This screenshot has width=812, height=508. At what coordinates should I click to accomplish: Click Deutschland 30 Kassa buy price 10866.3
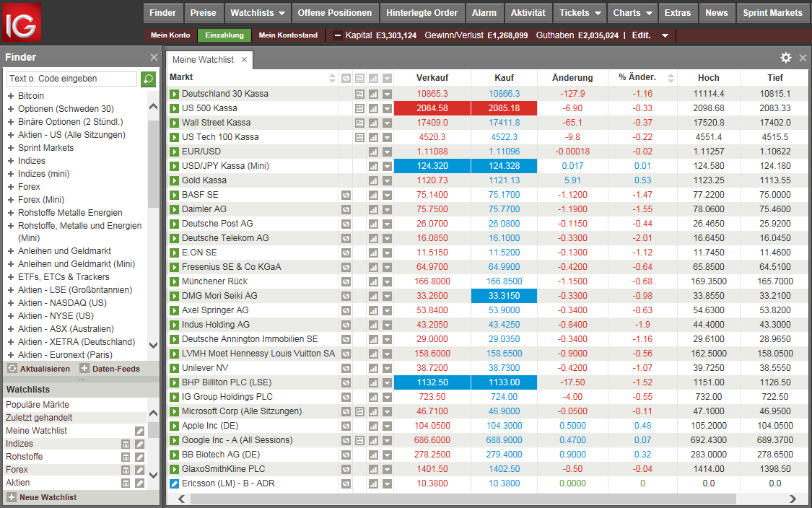pos(504,94)
